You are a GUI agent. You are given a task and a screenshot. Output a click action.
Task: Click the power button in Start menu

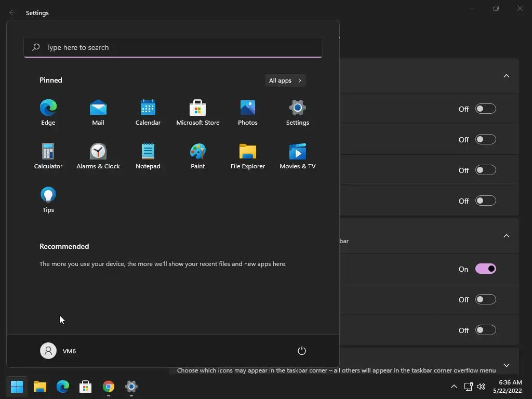pos(302,351)
